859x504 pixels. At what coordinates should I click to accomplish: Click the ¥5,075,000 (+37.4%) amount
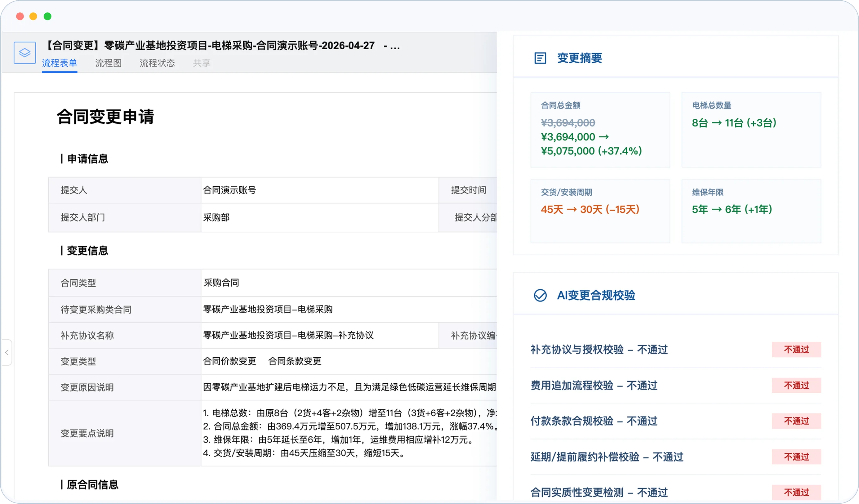click(591, 151)
